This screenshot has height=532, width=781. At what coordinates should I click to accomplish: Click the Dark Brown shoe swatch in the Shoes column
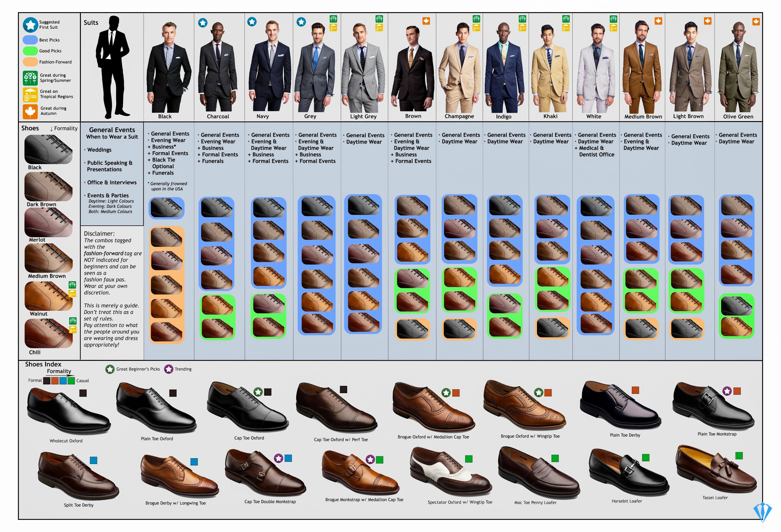pyautogui.click(x=48, y=186)
